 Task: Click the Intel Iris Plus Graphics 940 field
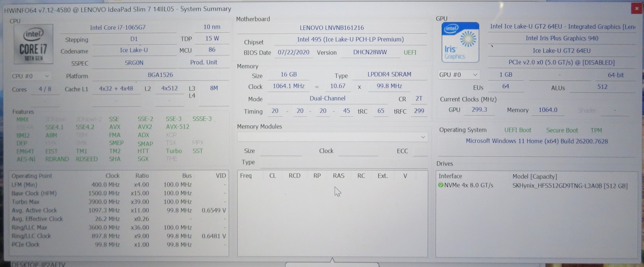coord(562,39)
